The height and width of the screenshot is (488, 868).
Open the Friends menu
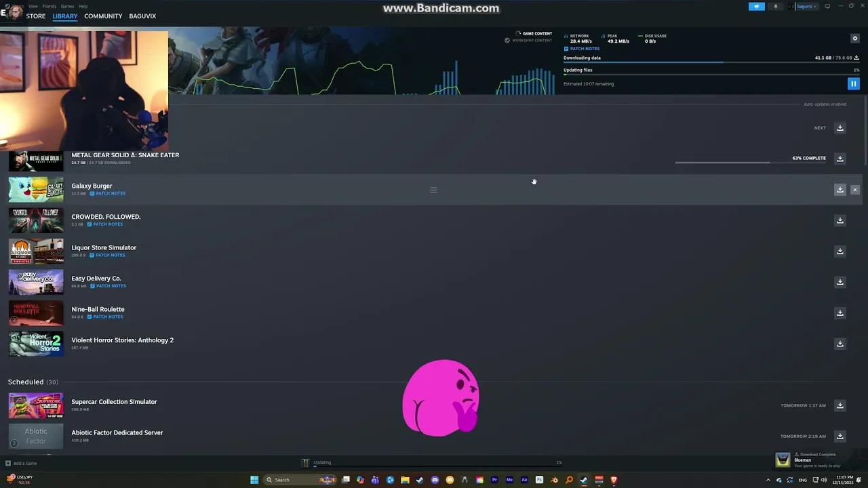click(50, 6)
